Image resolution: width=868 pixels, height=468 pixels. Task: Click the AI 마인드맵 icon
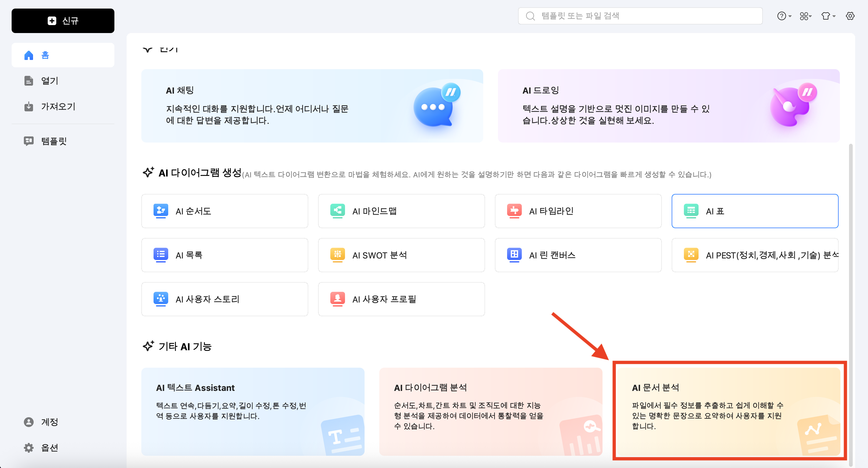pos(337,210)
